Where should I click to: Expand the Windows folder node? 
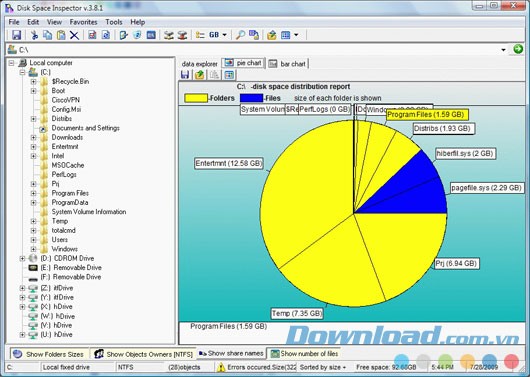[33, 249]
